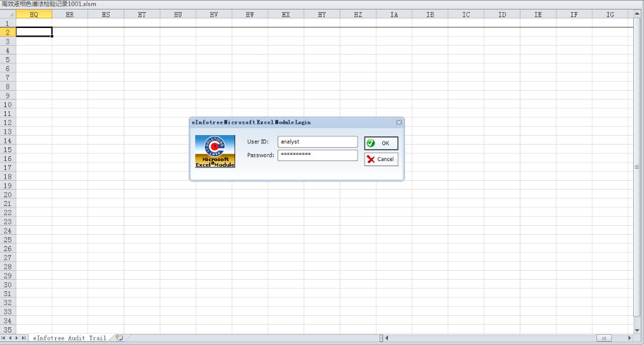Click the User ID text field

tap(317, 142)
